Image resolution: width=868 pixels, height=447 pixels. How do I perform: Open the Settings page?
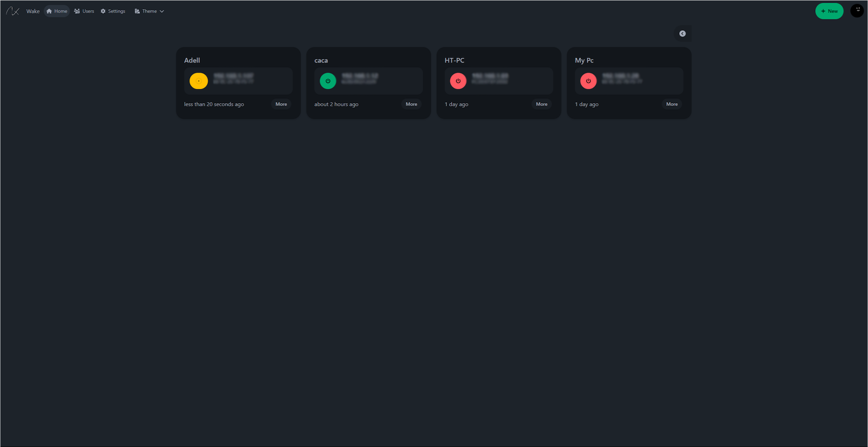click(x=113, y=11)
